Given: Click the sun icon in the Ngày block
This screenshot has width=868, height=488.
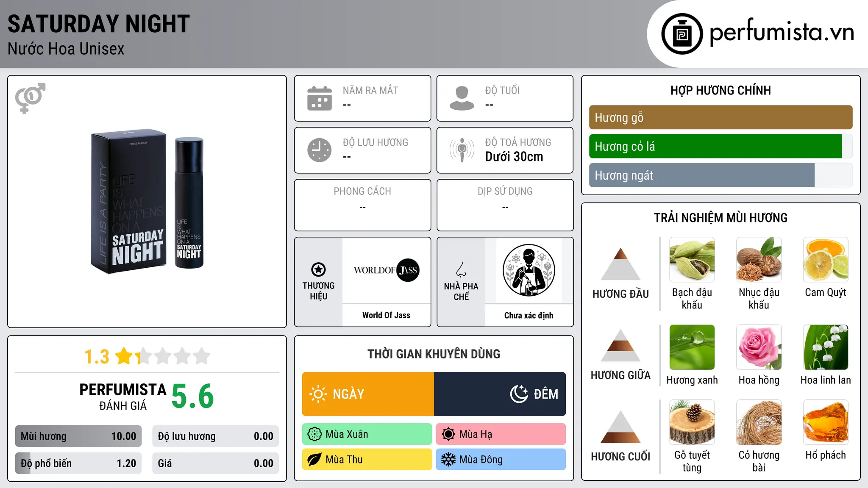Looking at the screenshot, I should tap(318, 394).
